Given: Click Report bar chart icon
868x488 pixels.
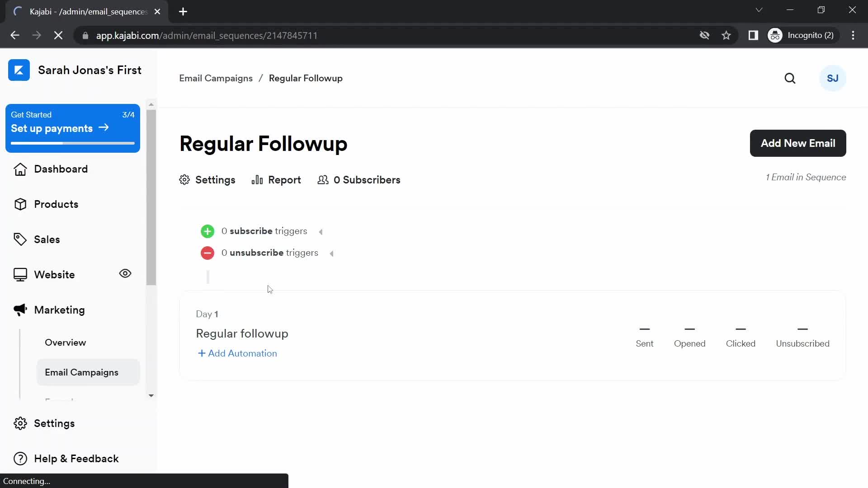Looking at the screenshot, I should (257, 180).
